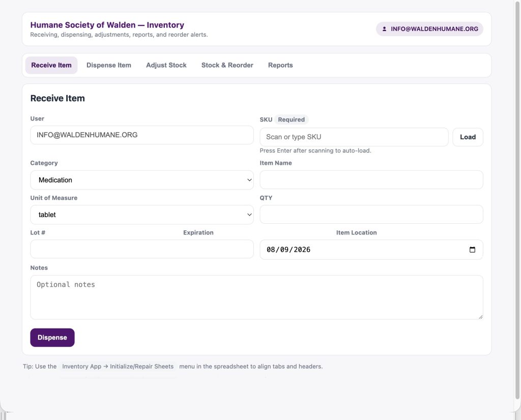Click the Receive Item section heading

point(57,98)
